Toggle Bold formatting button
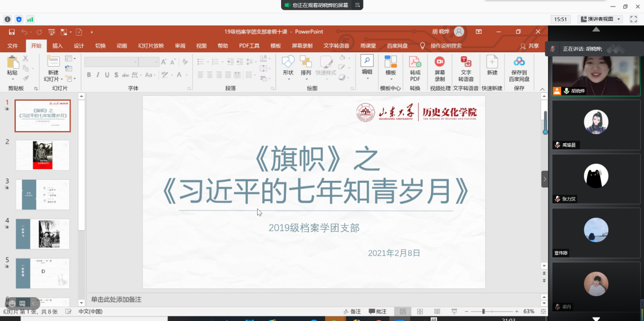The height and width of the screenshot is (321, 644). tap(89, 75)
